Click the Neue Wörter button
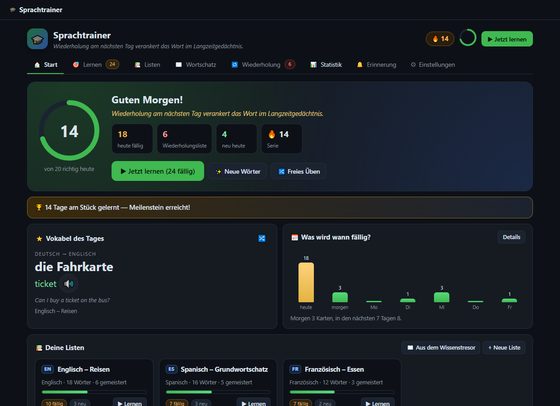Image resolution: width=560 pixels, height=406 pixels. pyautogui.click(x=238, y=171)
